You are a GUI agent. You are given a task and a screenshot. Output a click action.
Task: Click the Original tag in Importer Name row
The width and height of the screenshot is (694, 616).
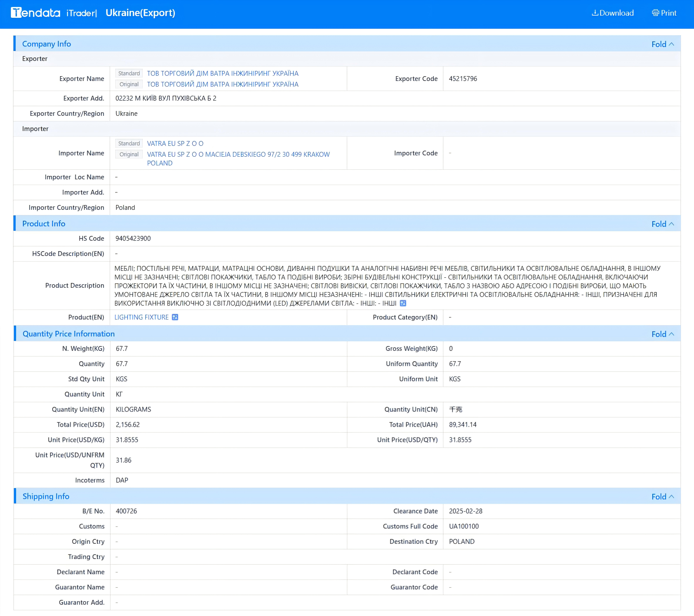[129, 155]
